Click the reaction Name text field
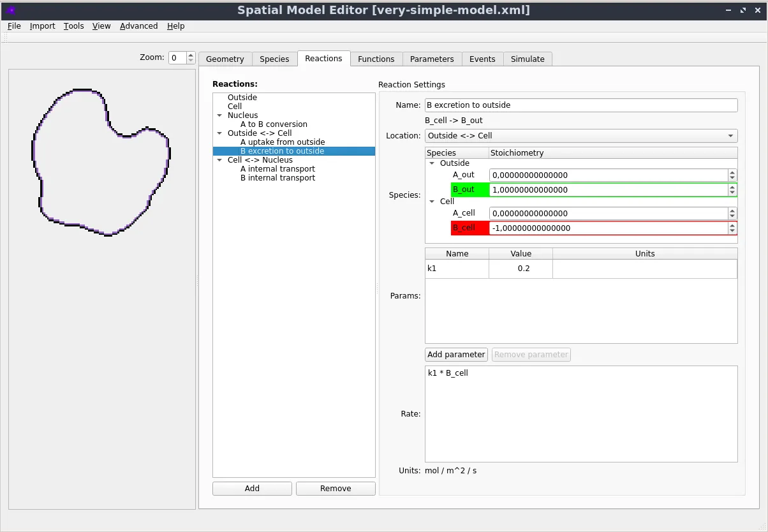Image resolution: width=768 pixels, height=532 pixels. 581,105
